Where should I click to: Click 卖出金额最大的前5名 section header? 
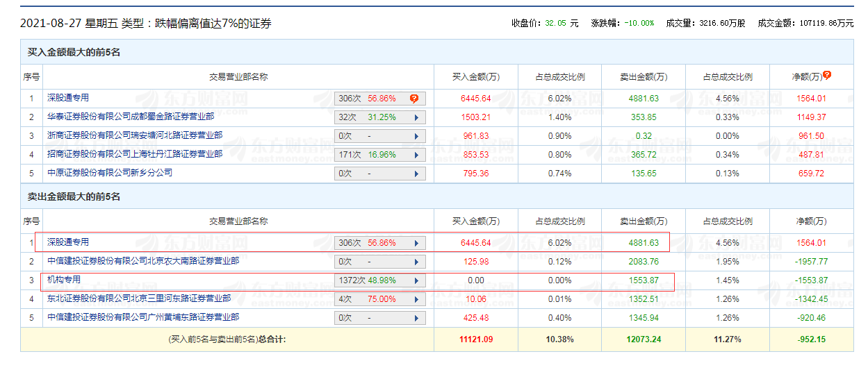(74, 197)
